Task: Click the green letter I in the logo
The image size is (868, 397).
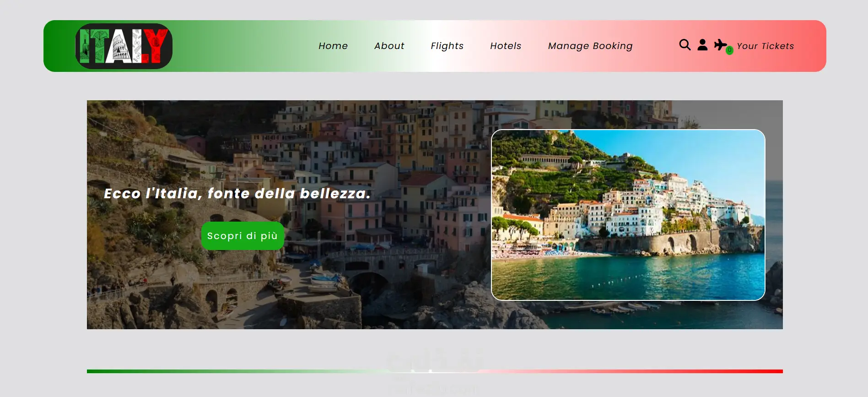Action: tap(84, 46)
